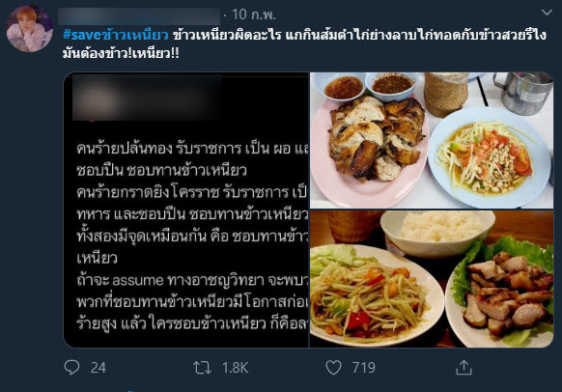This screenshot has width=562, height=392.
Task: Click the white rice bowl in bottom photo
Action: (437, 233)
